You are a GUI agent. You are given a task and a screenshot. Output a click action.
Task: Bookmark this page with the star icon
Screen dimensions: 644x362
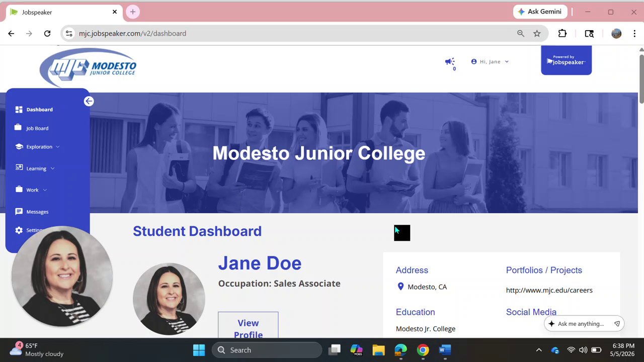coord(537,33)
